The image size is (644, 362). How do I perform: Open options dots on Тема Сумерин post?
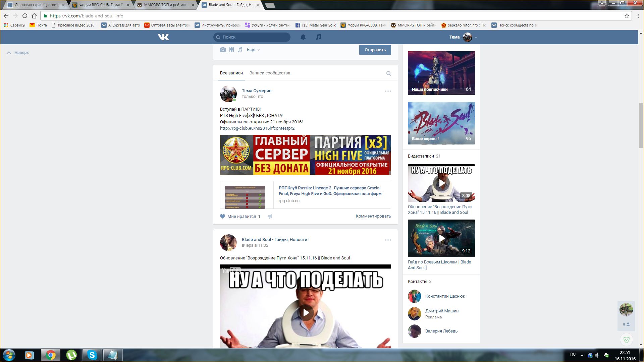click(388, 91)
